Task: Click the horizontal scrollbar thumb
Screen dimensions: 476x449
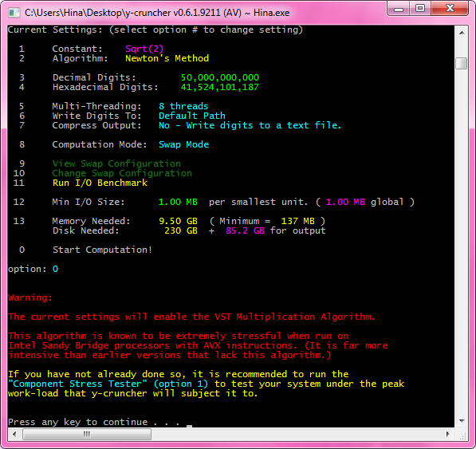Action: pyautogui.click(x=87, y=434)
